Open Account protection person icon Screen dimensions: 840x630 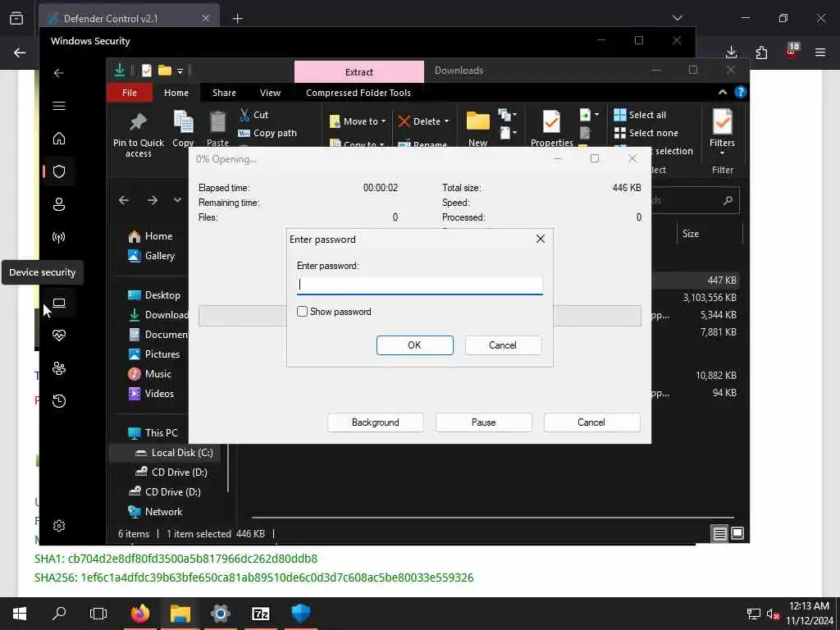[59, 204]
